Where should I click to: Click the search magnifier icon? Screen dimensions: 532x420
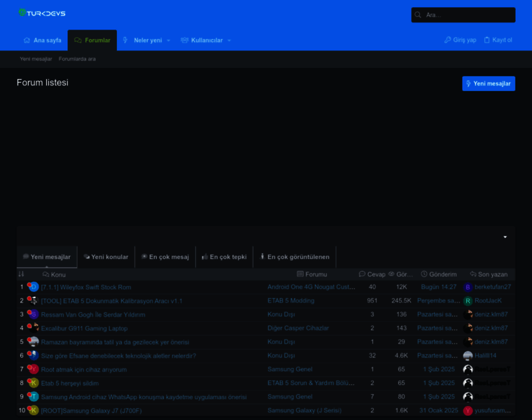(x=418, y=15)
